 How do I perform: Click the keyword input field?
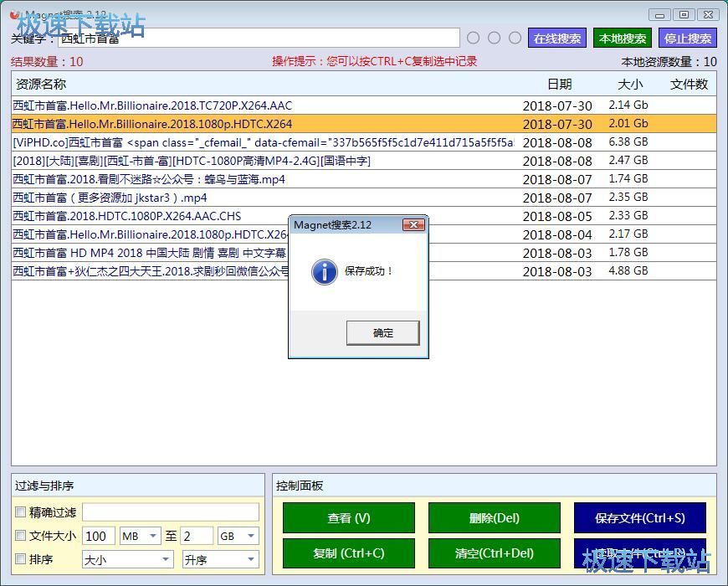pyautogui.click(x=259, y=38)
